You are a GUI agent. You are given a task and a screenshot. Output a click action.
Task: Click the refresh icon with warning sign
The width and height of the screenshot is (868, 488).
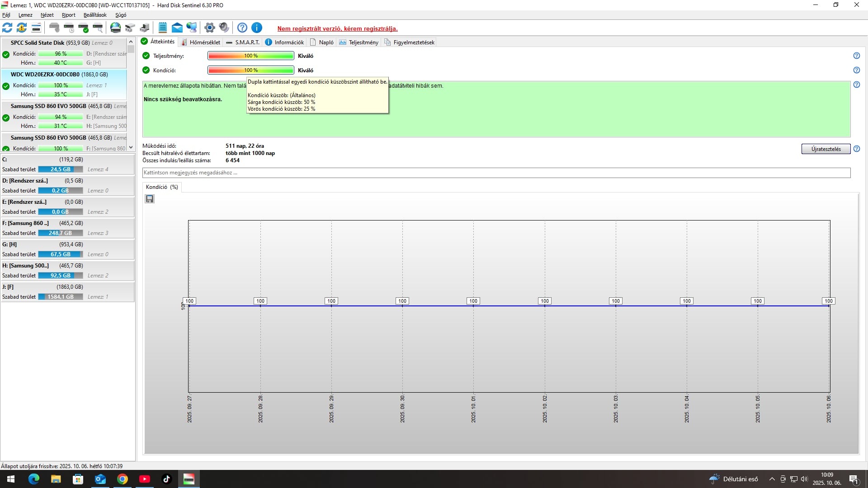(22, 28)
